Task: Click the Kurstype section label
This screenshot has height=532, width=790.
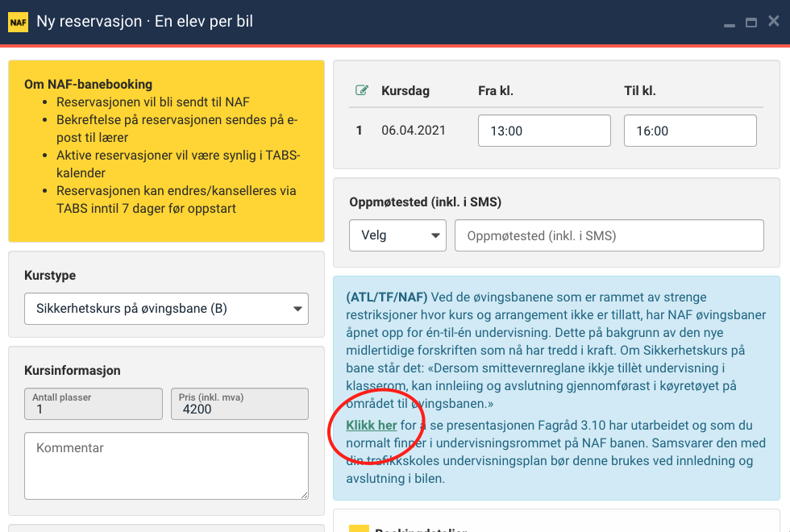Action: (x=50, y=275)
